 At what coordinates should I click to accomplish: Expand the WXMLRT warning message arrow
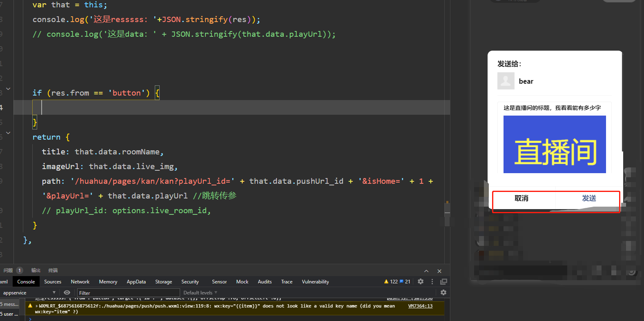pyautogui.click(x=37, y=306)
